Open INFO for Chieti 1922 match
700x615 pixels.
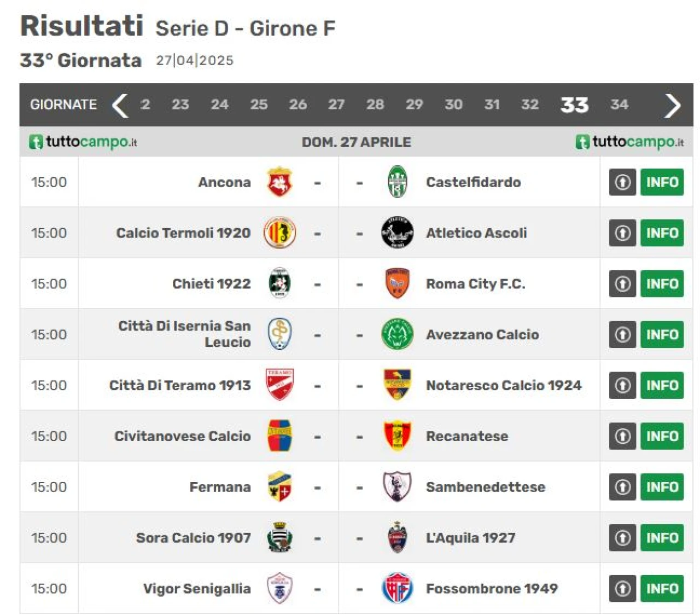click(662, 284)
